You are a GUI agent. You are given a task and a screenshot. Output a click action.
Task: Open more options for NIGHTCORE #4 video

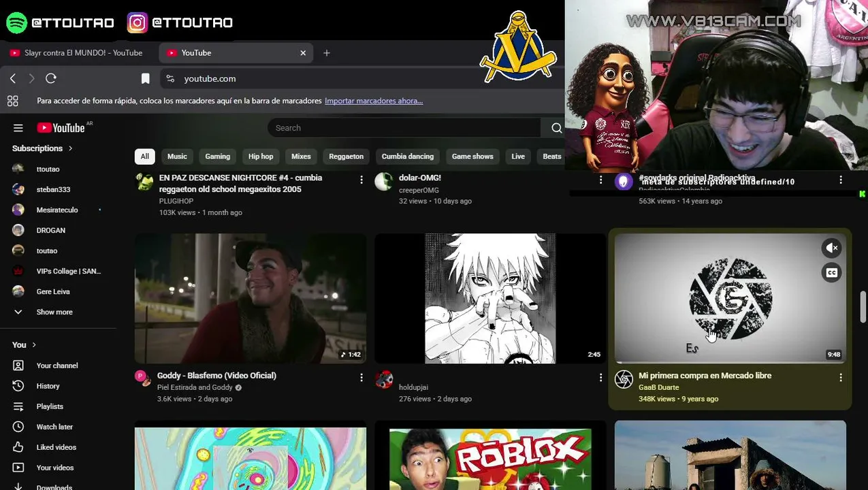[x=361, y=180]
